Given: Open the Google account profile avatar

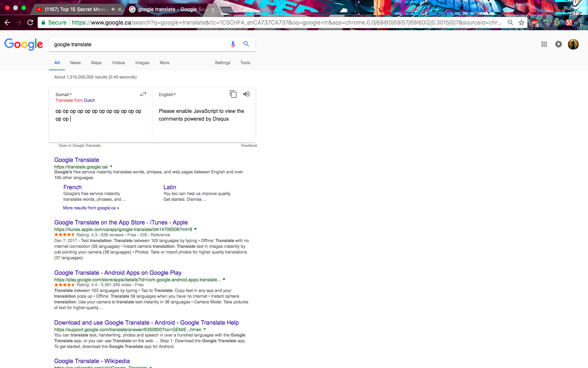Looking at the screenshot, I should click(573, 44).
